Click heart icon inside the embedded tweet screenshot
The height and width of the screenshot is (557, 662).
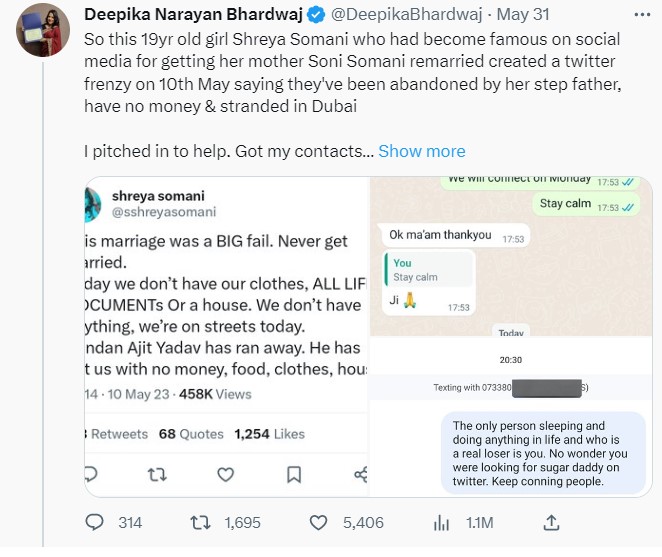[x=226, y=473]
